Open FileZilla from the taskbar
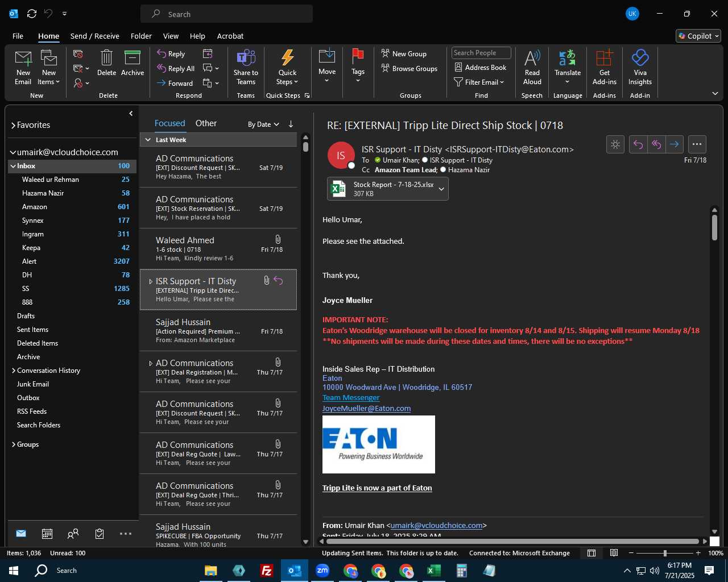The height and width of the screenshot is (582, 728). coord(266,571)
